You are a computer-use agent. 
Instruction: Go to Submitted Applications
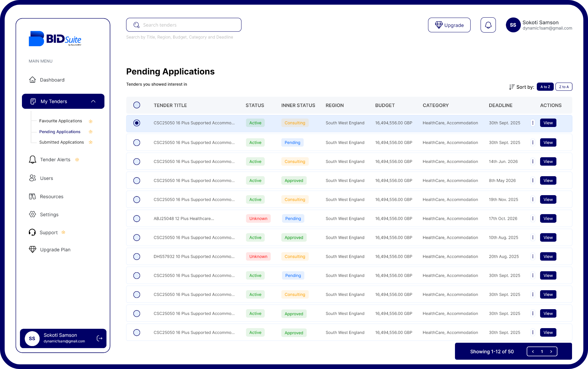tap(62, 142)
